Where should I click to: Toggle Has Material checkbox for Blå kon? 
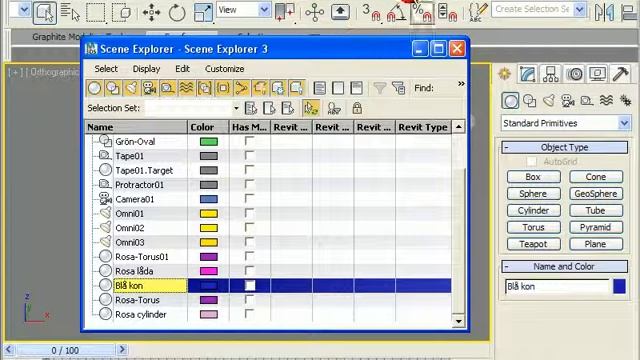pos(250,285)
